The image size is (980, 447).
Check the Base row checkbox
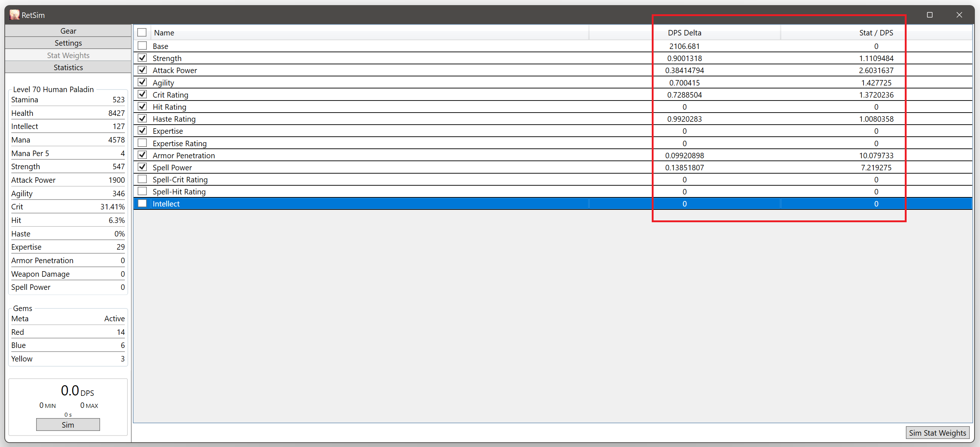[x=142, y=46]
